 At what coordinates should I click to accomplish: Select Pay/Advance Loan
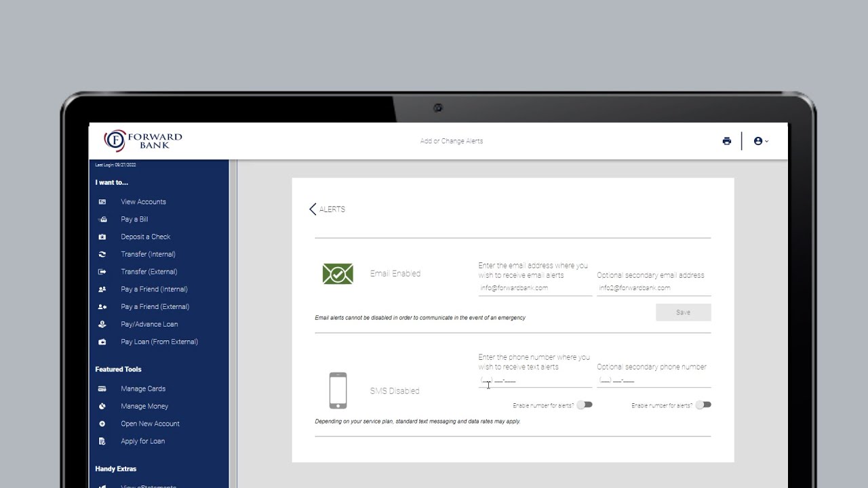pyautogui.click(x=149, y=325)
